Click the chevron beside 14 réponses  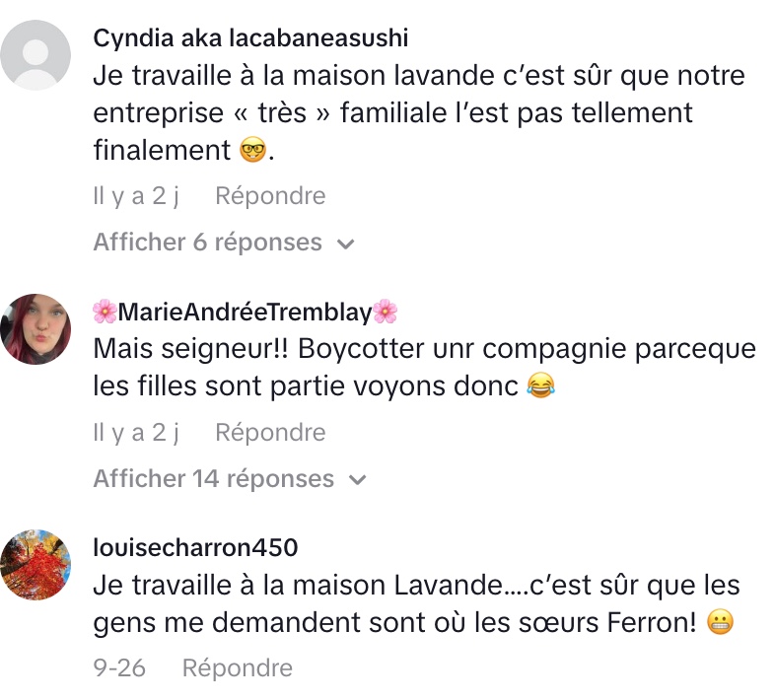[x=358, y=480]
